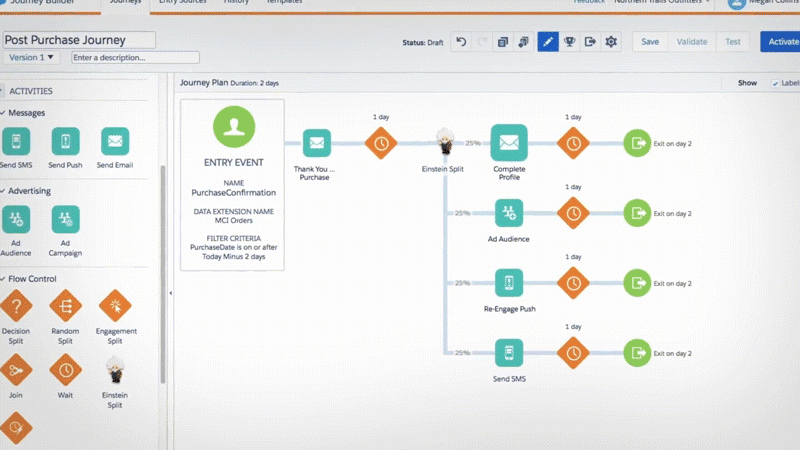Click the Engagement Split icon
The width and height of the screenshot is (800, 450).
(116, 306)
